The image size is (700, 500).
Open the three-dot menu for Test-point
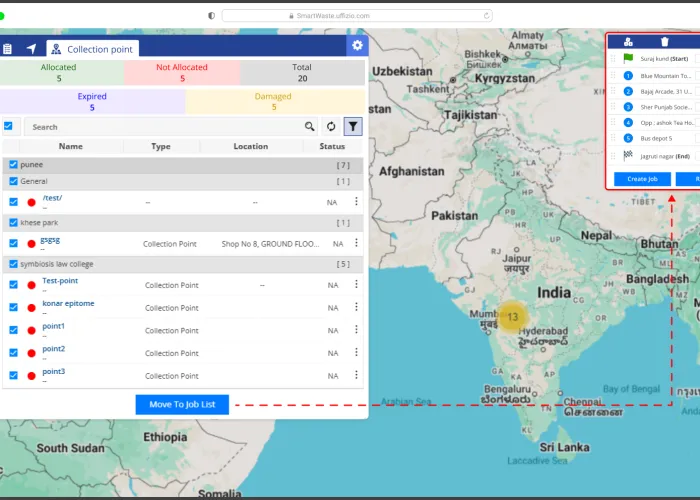[x=356, y=285]
